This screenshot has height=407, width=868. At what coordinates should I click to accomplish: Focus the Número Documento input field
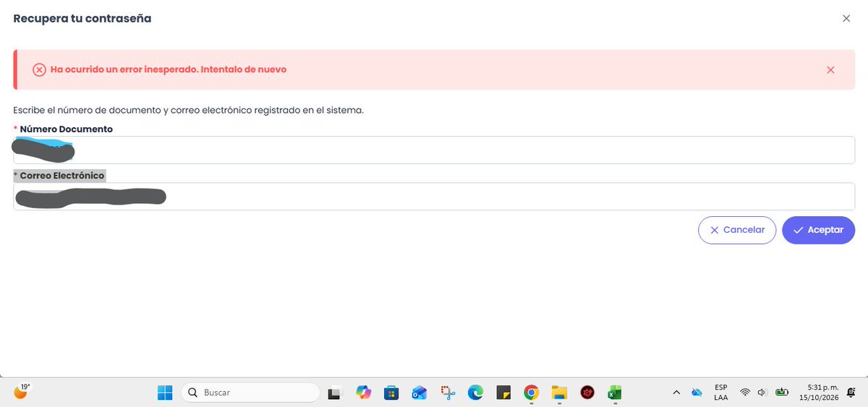(x=434, y=150)
